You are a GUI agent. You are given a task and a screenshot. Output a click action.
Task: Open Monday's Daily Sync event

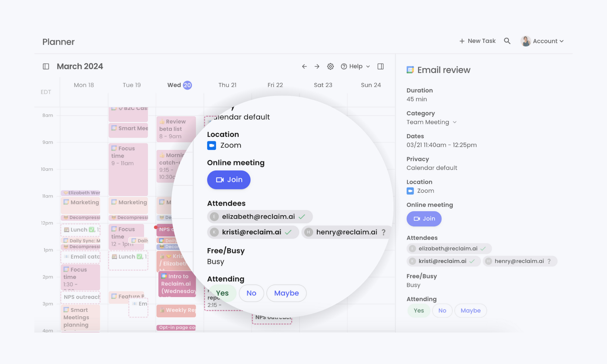tap(80, 241)
